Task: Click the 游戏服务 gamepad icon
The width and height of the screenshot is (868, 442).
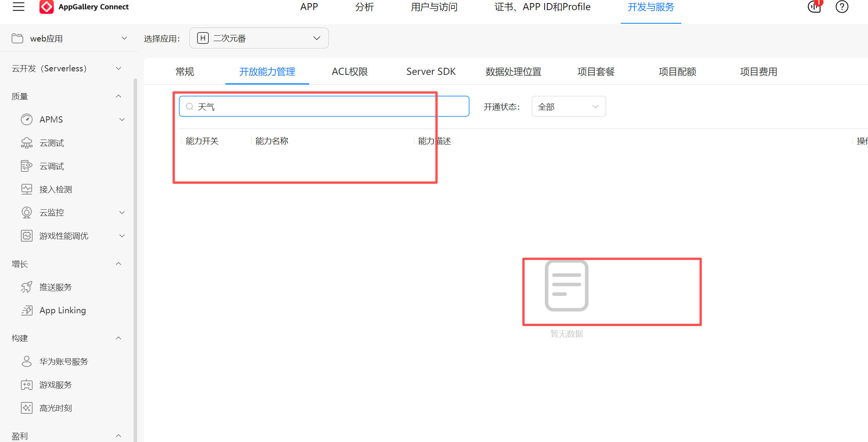Action: click(26, 385)
